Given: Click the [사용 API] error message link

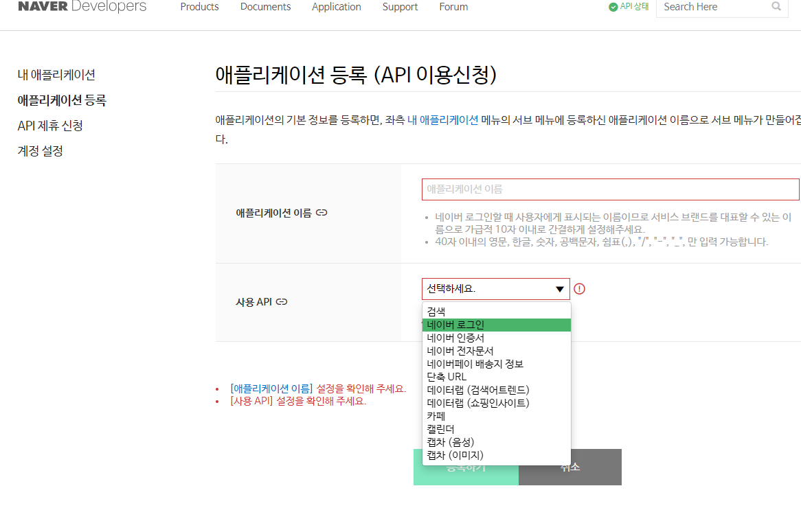Looking at the screenshot, I should 252,402.
